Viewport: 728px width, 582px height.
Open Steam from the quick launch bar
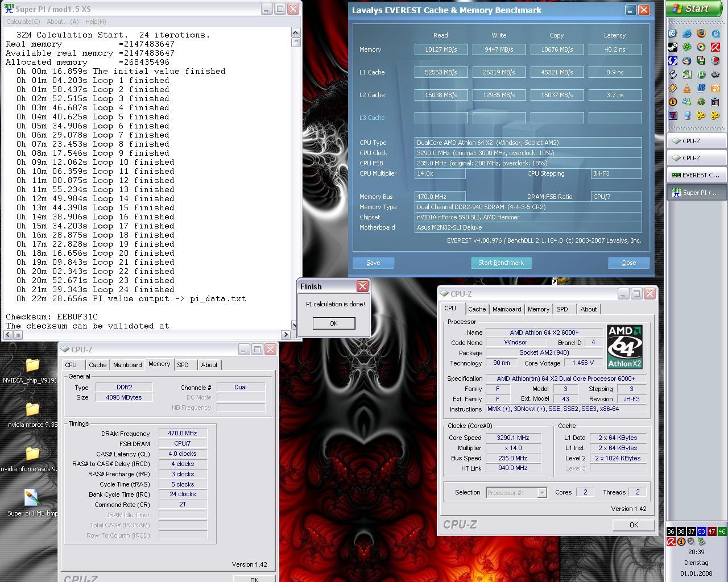coord(672,47)
